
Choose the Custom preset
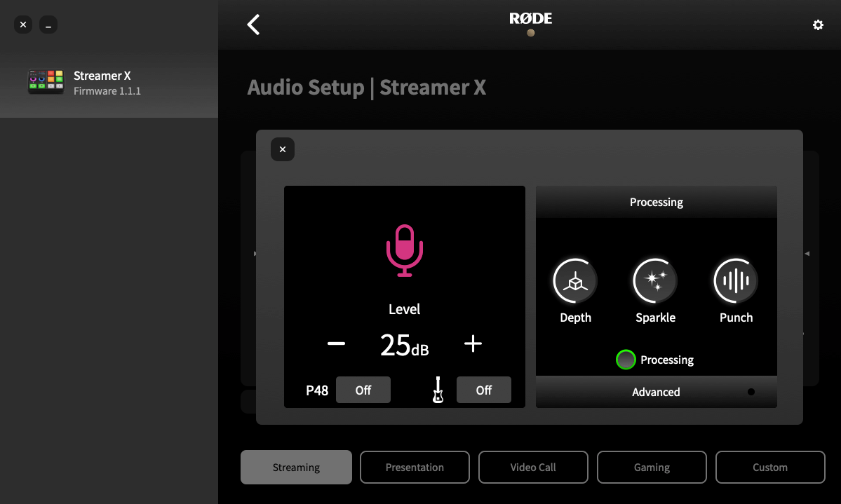click(x=769, y=467)
